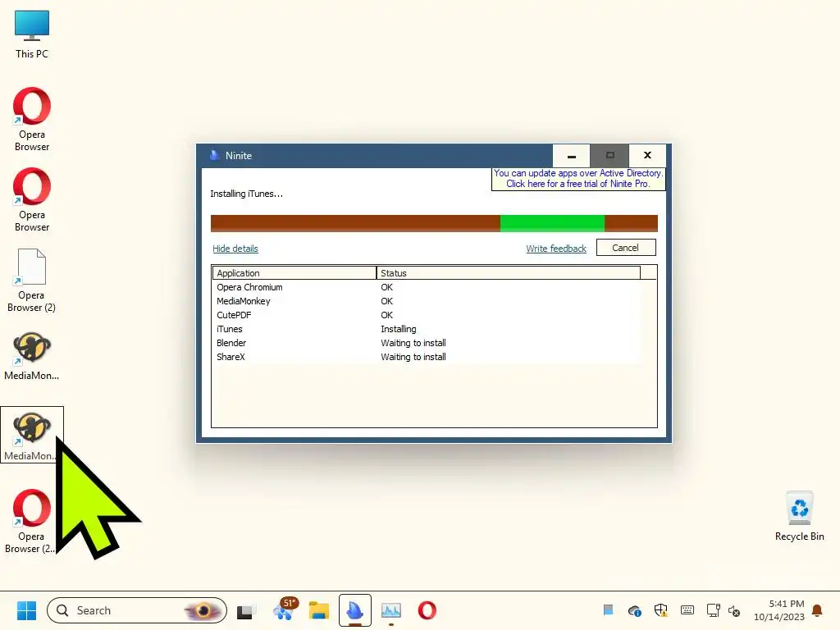This screenshot has width=840, height=630.
Task: Cancel the Ninite installation
Action: coord(626,248)
